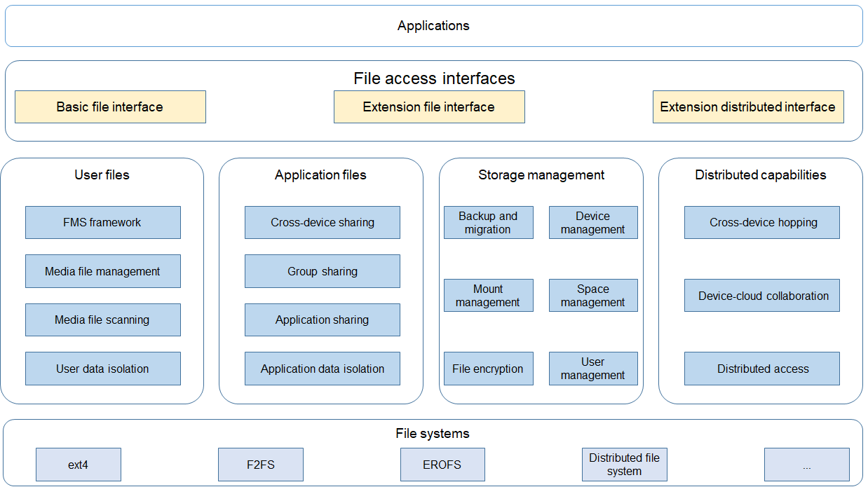Screen dimensions: 868x494
Task: Click the Application files heading
Action: point(320,175)
